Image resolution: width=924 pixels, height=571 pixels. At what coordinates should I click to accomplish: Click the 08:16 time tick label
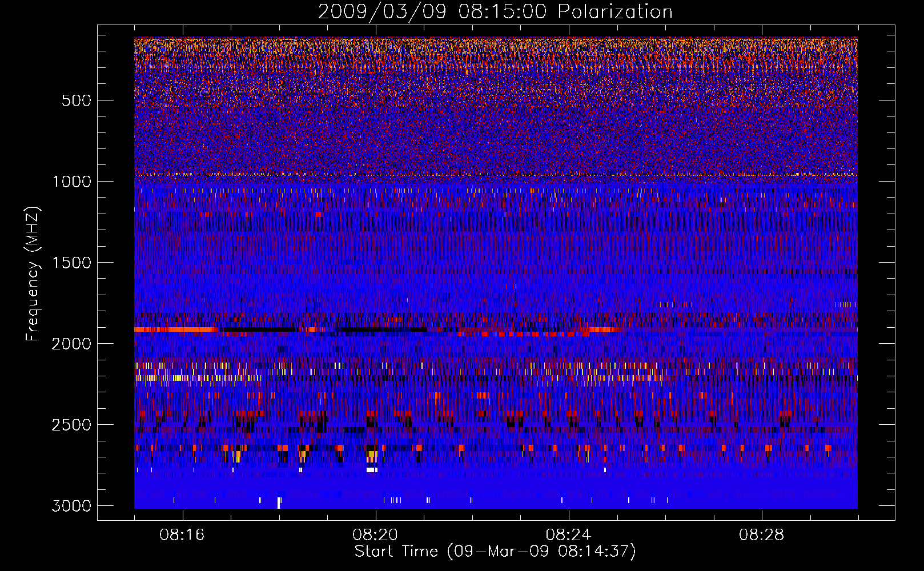[x=182, y=535]
